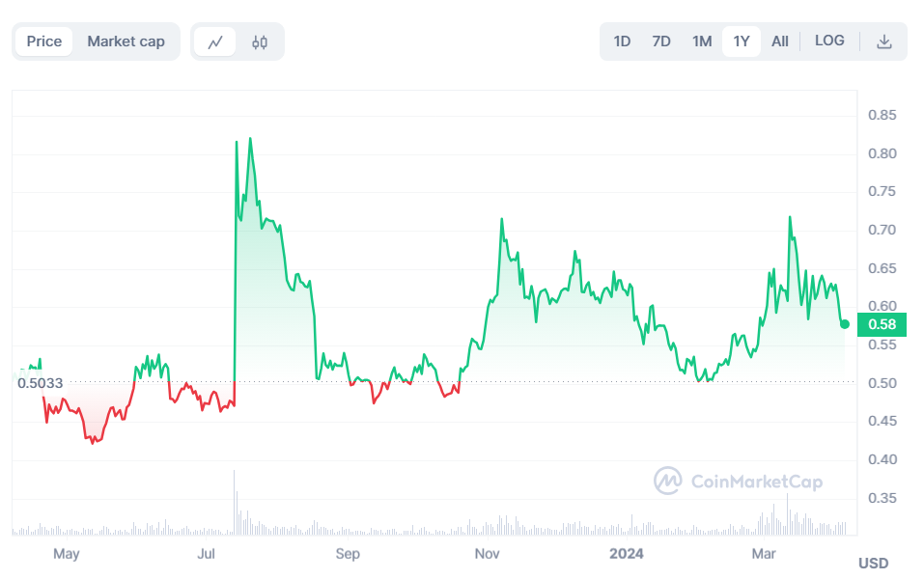
Task: Set time range to 1Y
Action: pyautogui.click(x=742, y=41)
